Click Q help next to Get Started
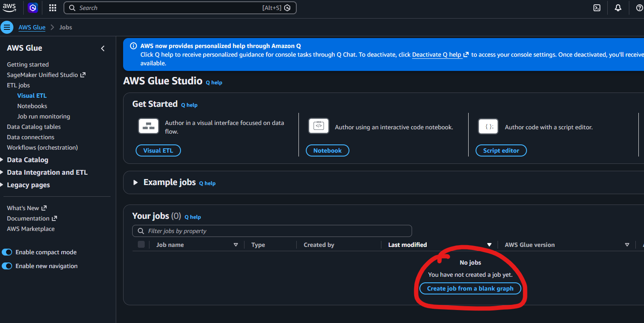644x323 pixels. coord(189,105)
